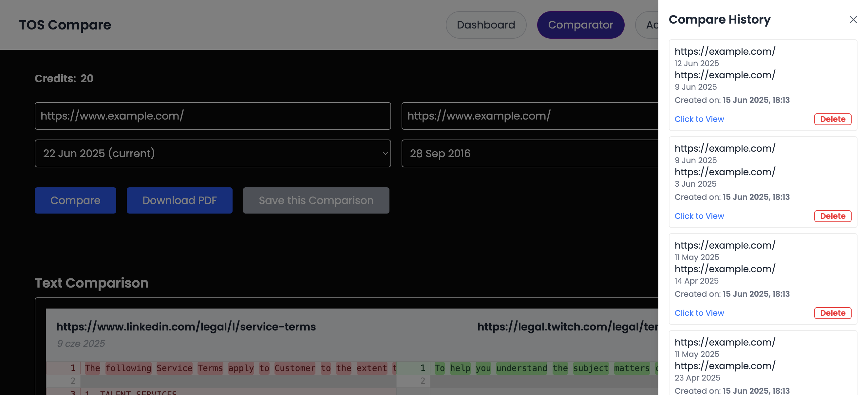Click the Credits: 20 label
Image resolution: width=868 pixels, height=395 pixels.
(64, 79)
